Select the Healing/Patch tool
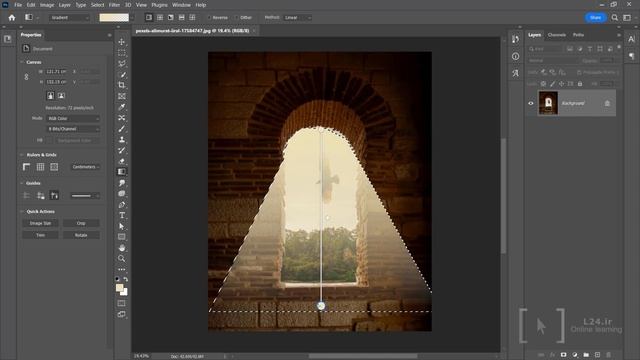640x360 pixels. 122,118
